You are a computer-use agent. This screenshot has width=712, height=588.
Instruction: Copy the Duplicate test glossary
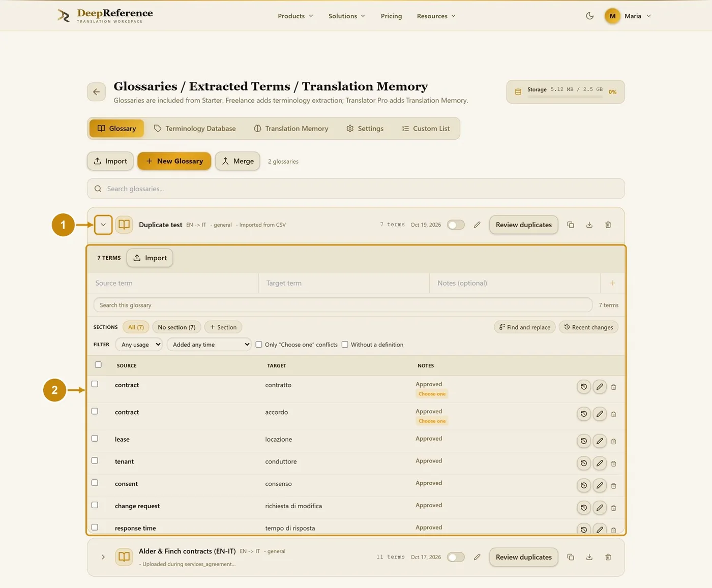[571, 225]
